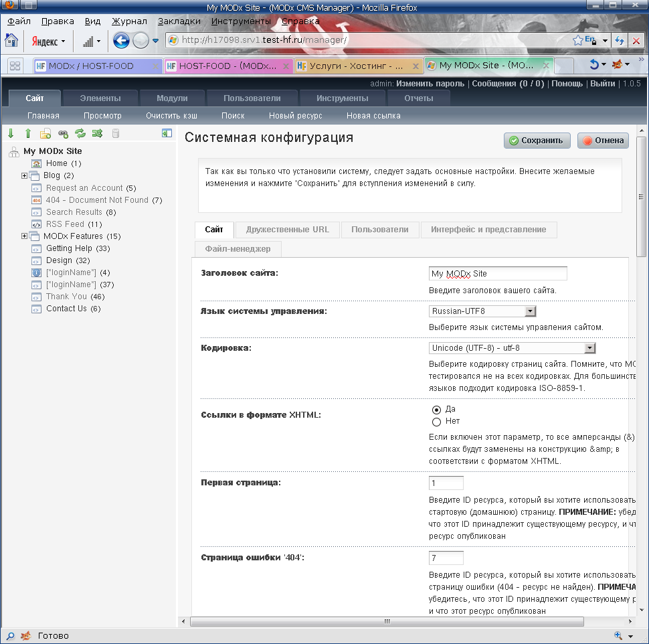Click the new weblink chain icon in the tree toolbar

(x=63, y=133)
